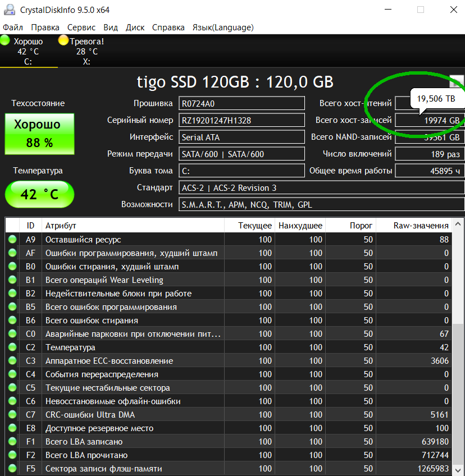The height and width of the screenshot is (476, 465).
Task: Click the Атрибут column header
Action: [x=133, y=226]
